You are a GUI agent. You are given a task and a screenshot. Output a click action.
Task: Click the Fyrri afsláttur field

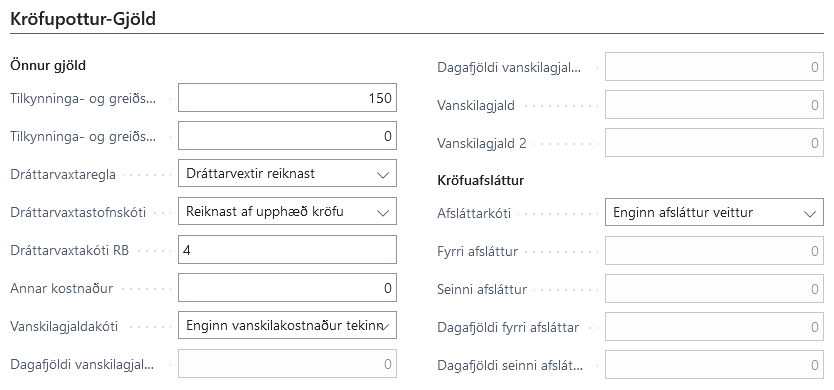click(x=714, y=251)
